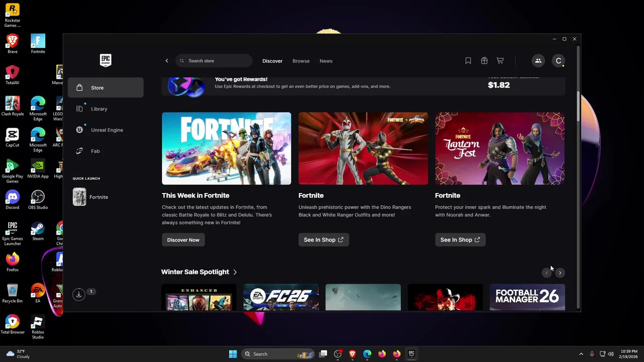Switch to Browse tab
This screenshot has width=644, height=362.
pos(301,61)
